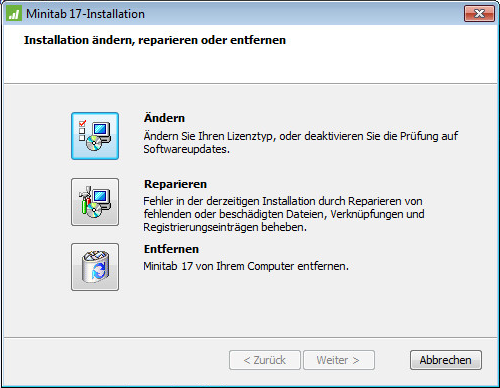This screenshot has height=388, width=500.
Task: Click the bold Entfernen heading
Action: coord(171,249)
